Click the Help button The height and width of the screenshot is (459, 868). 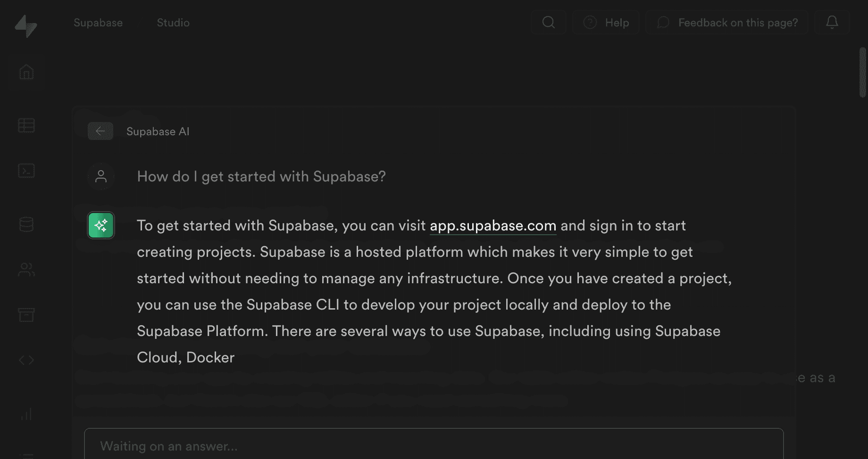pyautogui.click(x=606, y=22)
